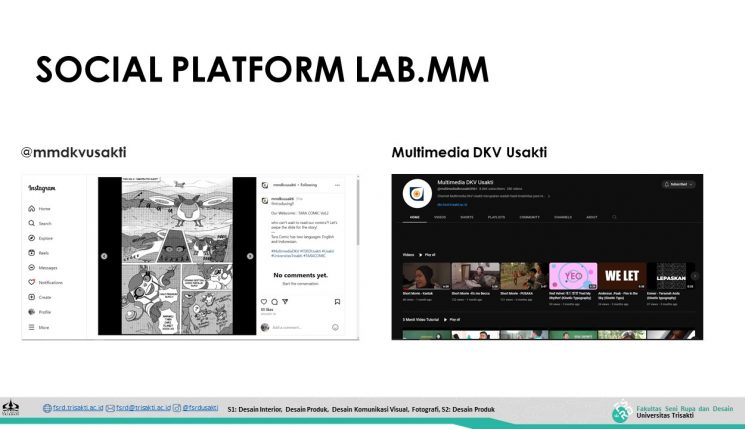This screenshot has width=745, height=429.
Task: Click the Following label in post header
Action: (308, 185)
